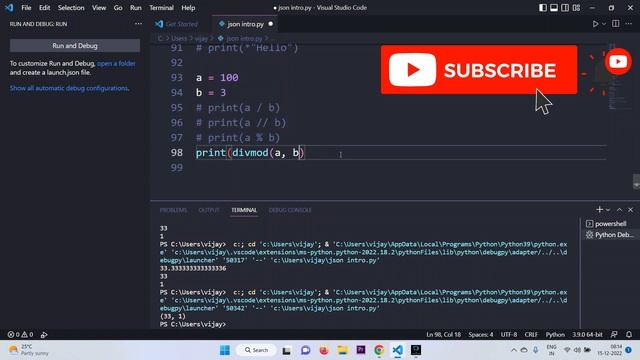This screenshot has width=640, height=360.
Task: Open the Customize Layout icon
Action: [x=576, y=8]
